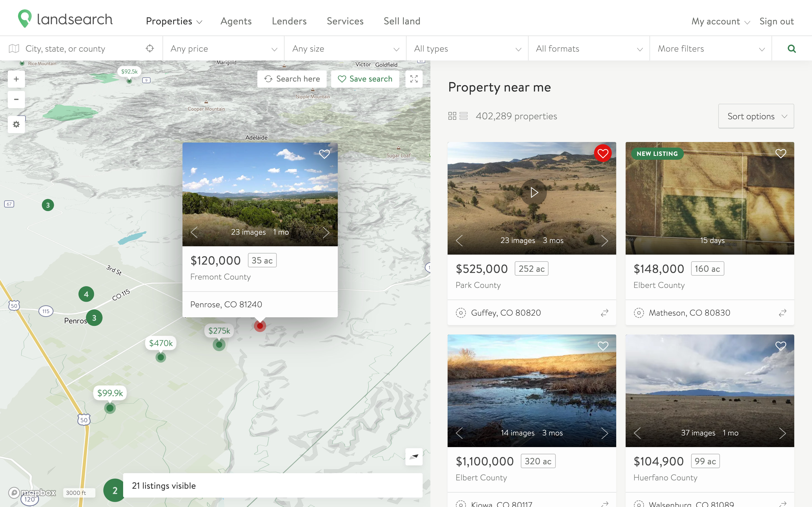Use current location crosshair icon
The height and width of the screenshot is (507, 812).
click(150, 49)
